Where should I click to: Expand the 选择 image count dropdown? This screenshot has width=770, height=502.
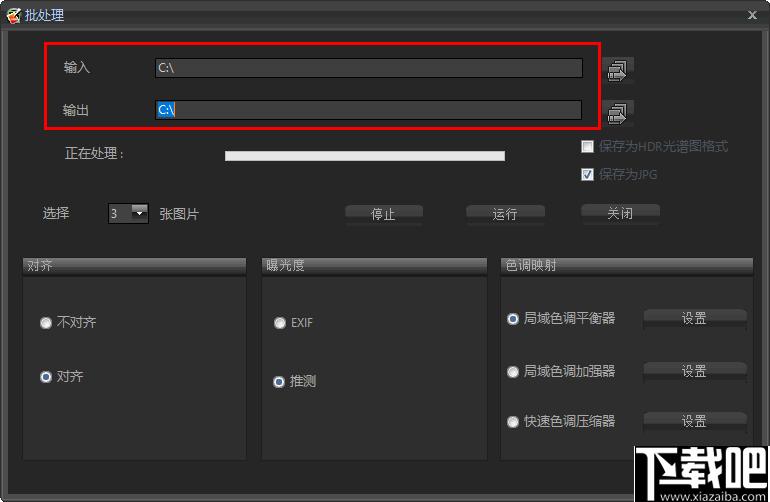139,213
